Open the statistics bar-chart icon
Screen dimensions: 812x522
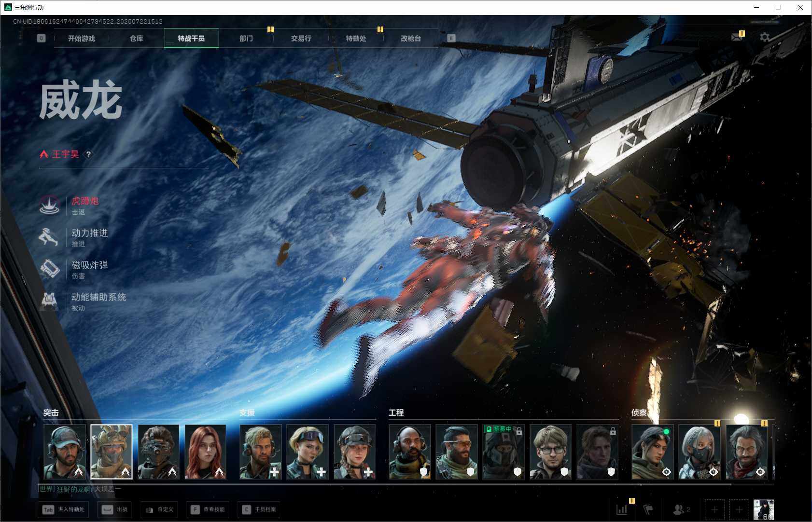point(622,509)
